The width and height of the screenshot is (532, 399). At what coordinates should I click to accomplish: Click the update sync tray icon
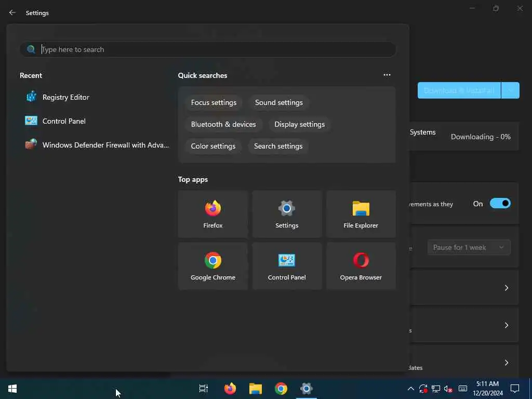coord(423,389)
